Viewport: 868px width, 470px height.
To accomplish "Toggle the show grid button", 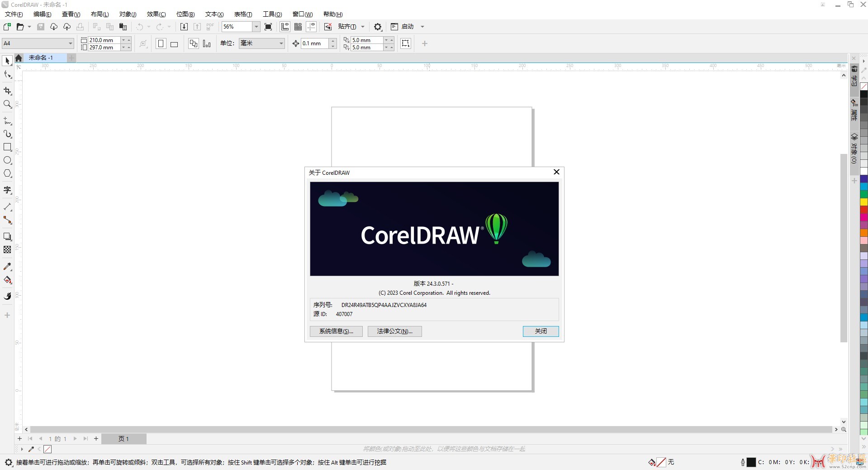I will tap(298, 27).
